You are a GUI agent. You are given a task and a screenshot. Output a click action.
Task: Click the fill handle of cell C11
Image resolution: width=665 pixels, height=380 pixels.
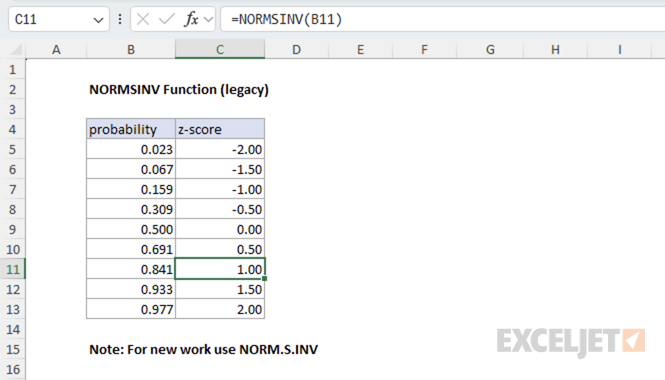pyautogui.click(x=265, y=279)
